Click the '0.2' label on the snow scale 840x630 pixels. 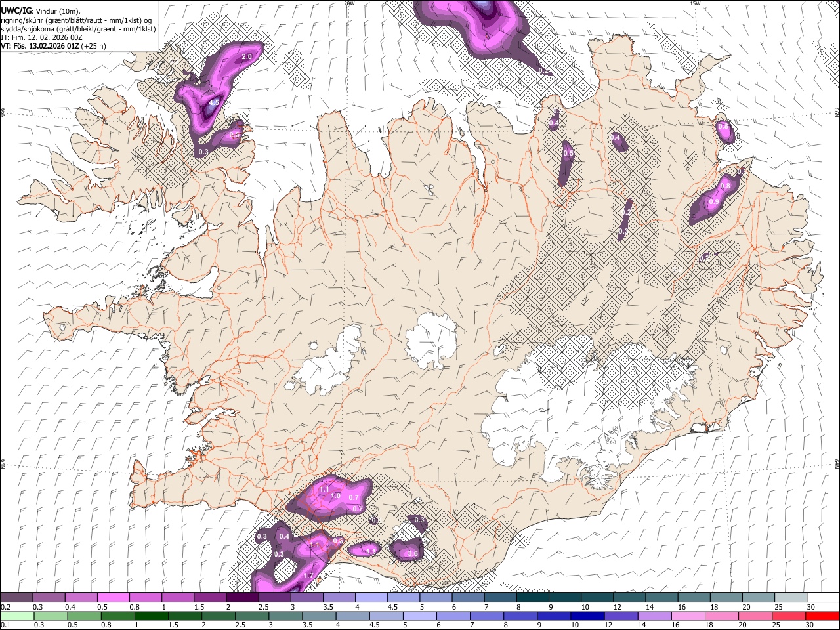point(6,606)
